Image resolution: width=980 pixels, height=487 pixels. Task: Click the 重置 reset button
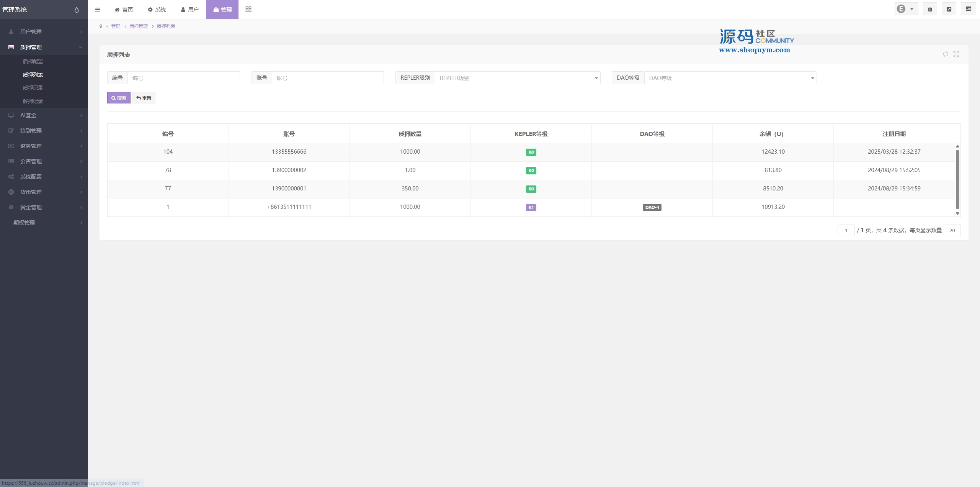tap(144, 98)
